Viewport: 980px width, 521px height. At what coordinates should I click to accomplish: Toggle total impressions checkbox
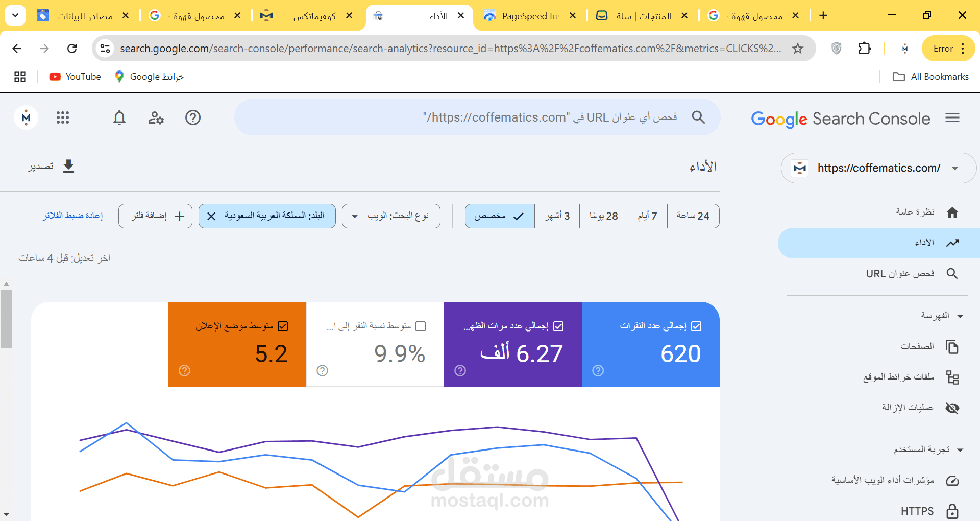click(558, 326)
